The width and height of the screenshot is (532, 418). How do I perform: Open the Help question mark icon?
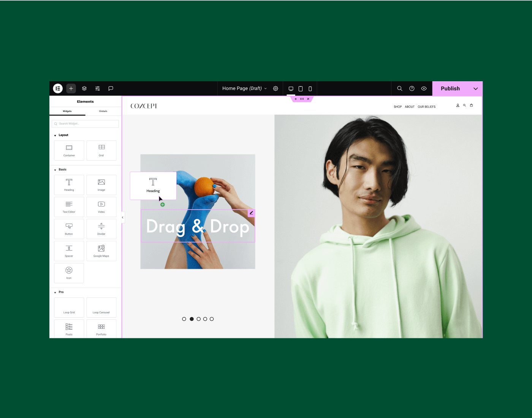[412, 88]
